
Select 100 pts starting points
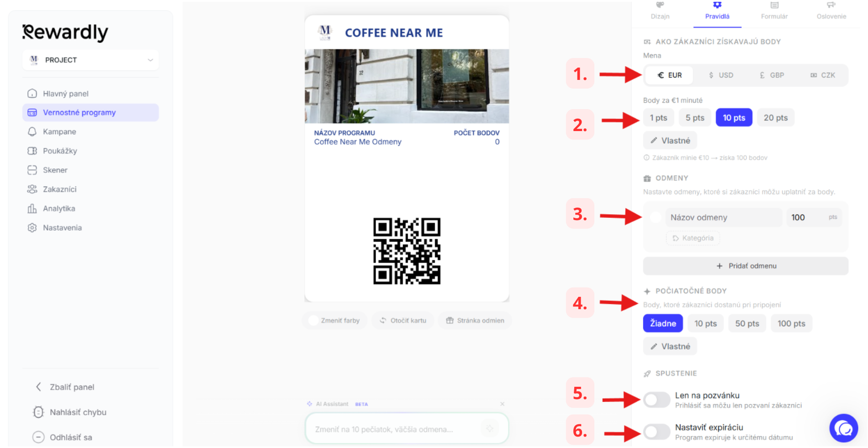coord(792,324)
